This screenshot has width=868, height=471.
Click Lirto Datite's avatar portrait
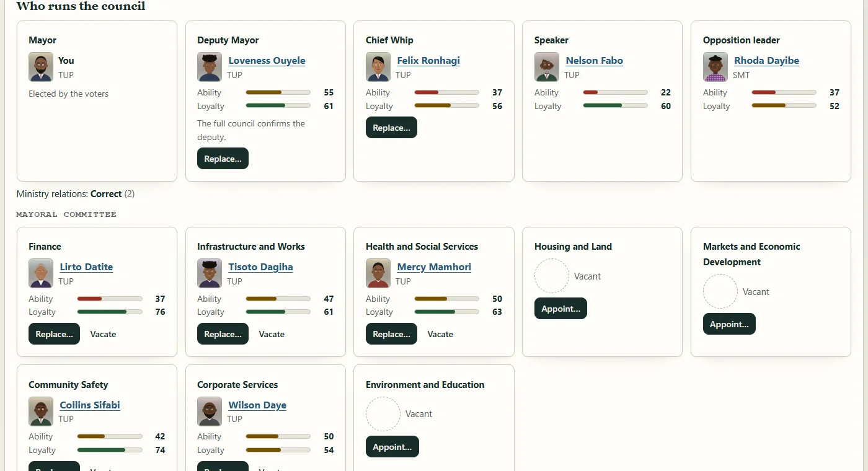click(x=41, y=273)
